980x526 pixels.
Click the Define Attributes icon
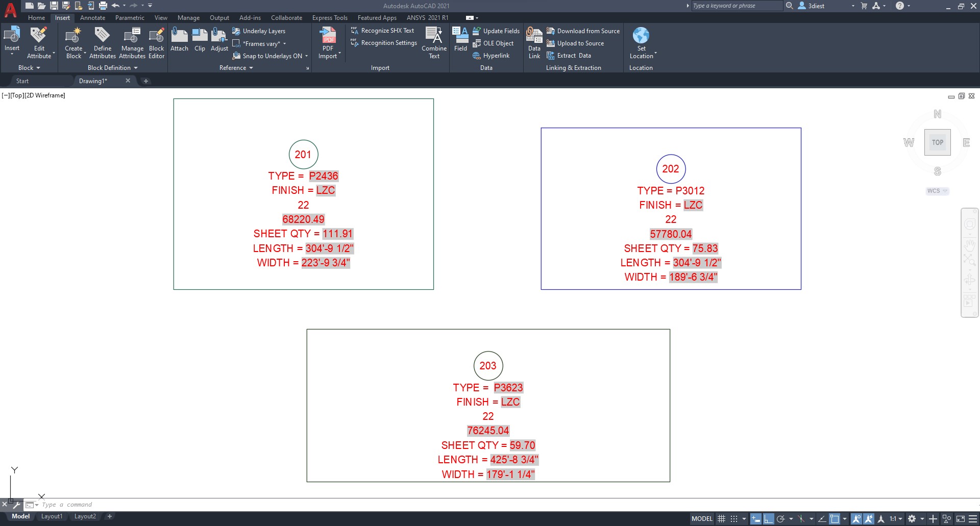(102, 36)
